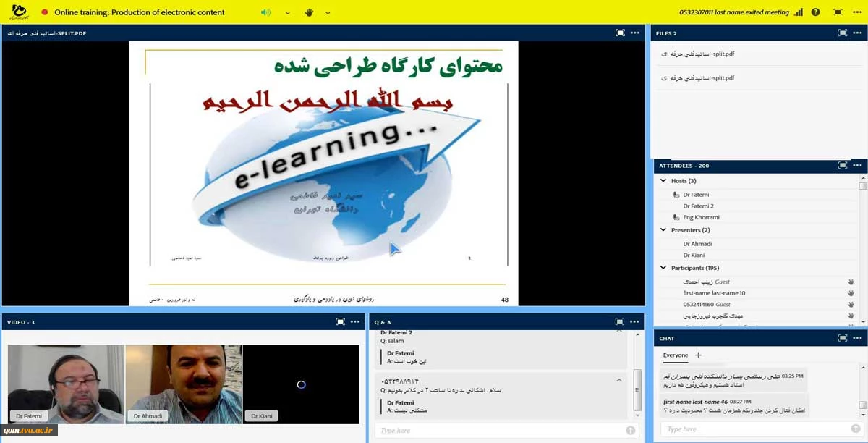Switch to the Everyone chat tab
The image size is (868, 443).
click(x=676, y=355)
